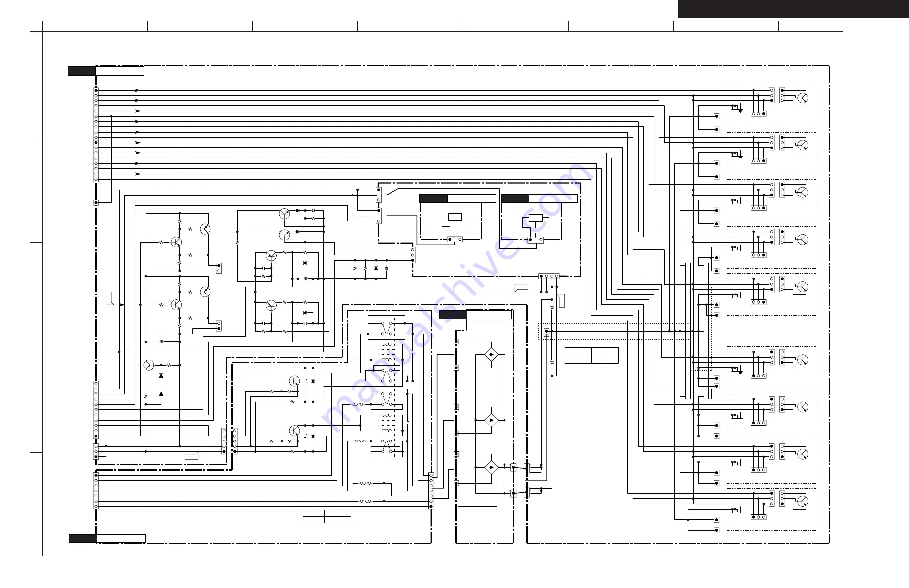Click the black label of the left small sub-board
This screenshot has height=588, width=909.
(433, 198)
